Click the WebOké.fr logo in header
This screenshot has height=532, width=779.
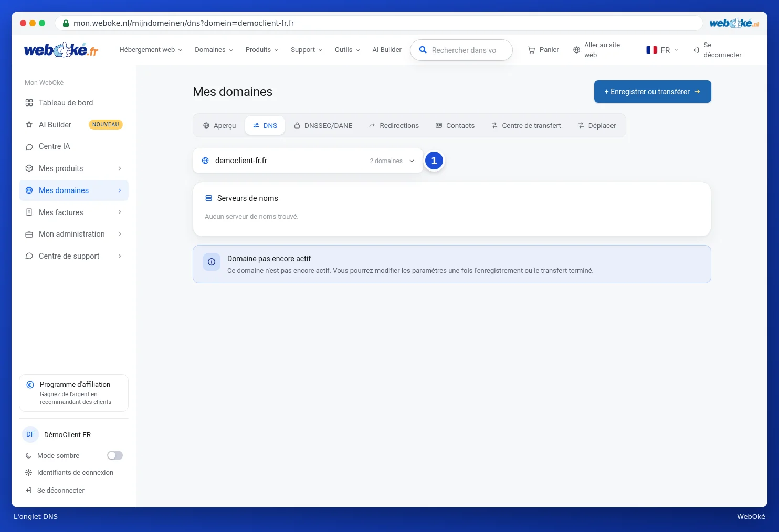point(61,50)
